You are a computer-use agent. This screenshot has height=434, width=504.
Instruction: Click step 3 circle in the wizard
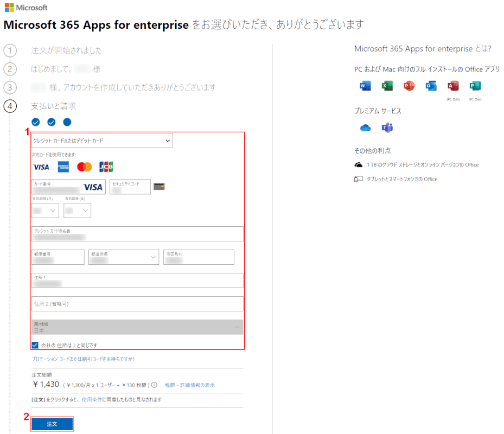(x=10, y=87)
